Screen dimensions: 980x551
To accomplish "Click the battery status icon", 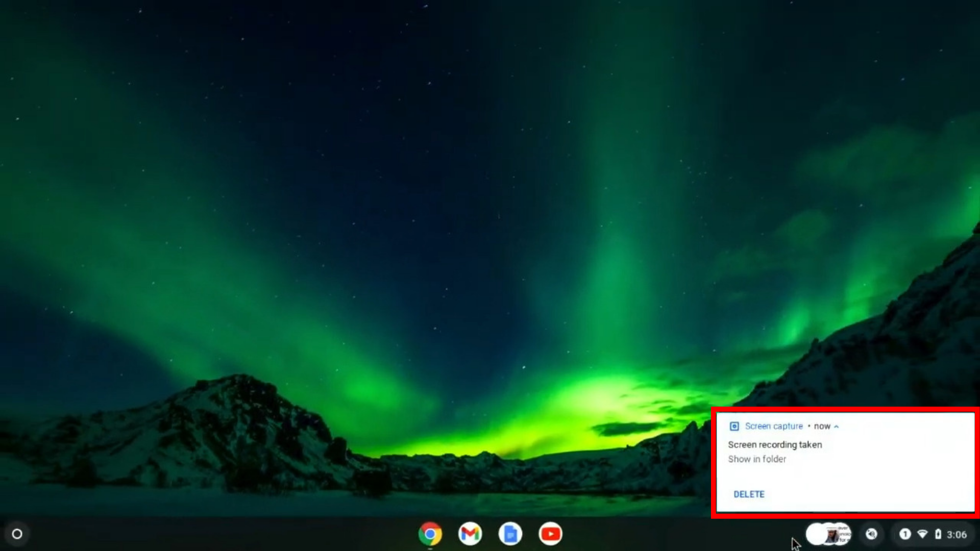I will coord(938,534).
